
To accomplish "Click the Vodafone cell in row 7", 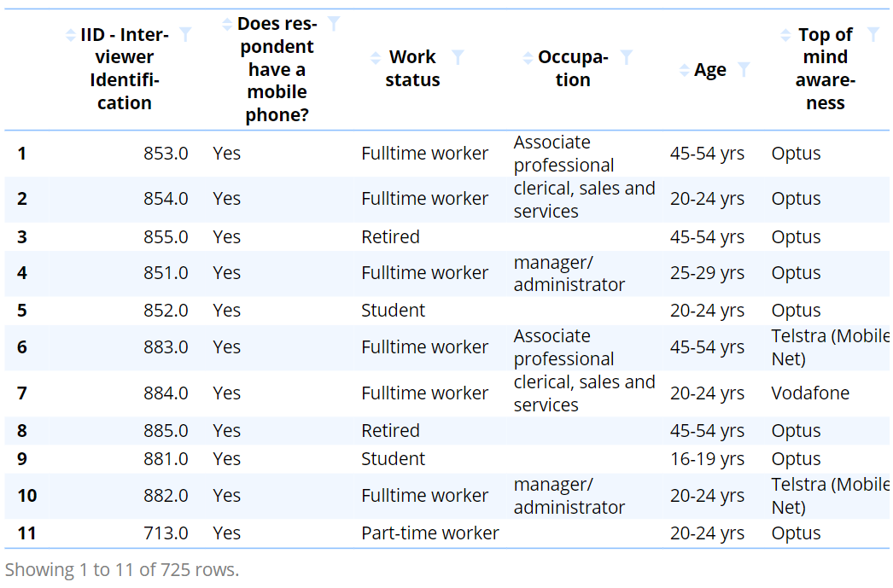I will 810,393.
